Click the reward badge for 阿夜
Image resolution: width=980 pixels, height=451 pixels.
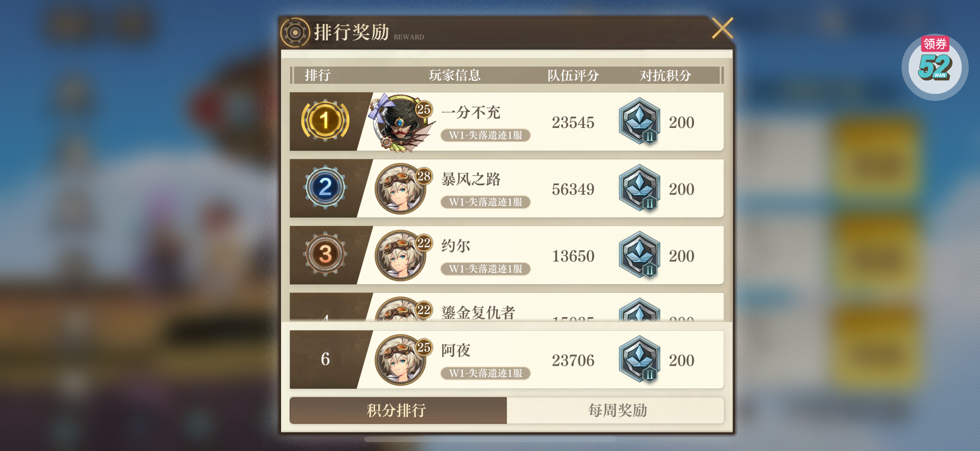click(640, 359)
